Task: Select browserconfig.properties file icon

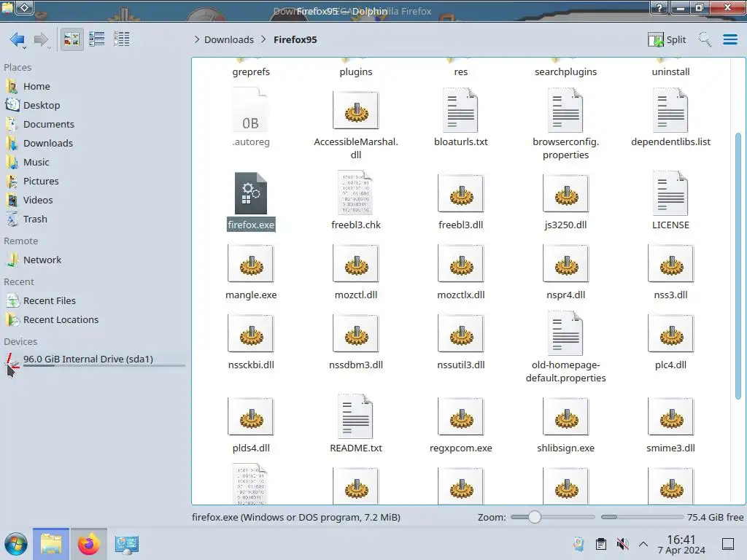Action: point(565,111)
